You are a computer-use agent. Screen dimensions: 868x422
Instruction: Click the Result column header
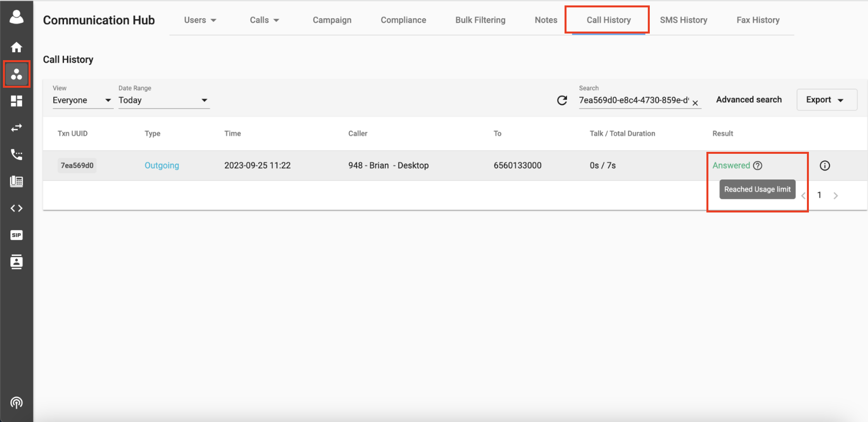[723, 134]
